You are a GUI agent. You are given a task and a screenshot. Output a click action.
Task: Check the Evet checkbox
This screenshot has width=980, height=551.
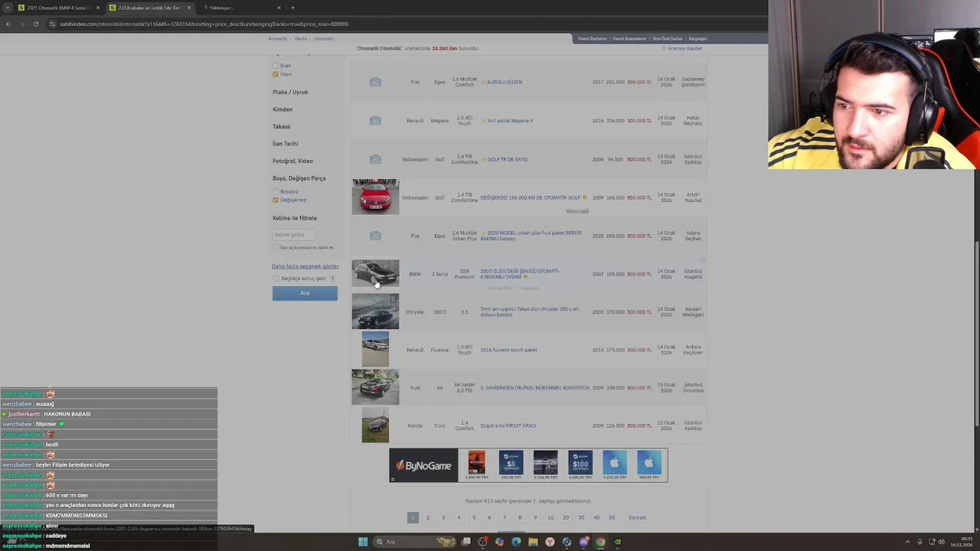click(276, 66)
